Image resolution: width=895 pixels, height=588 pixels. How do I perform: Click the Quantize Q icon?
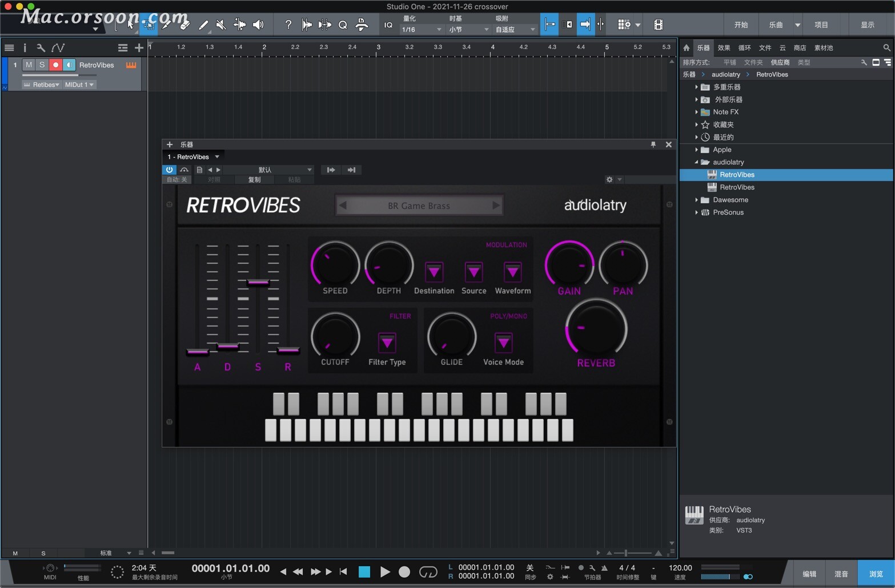343,25
